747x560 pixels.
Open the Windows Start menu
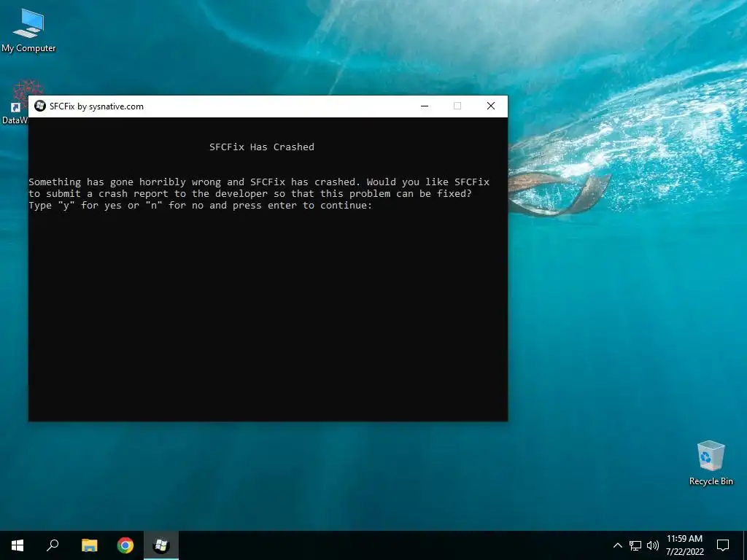(18, 545)
